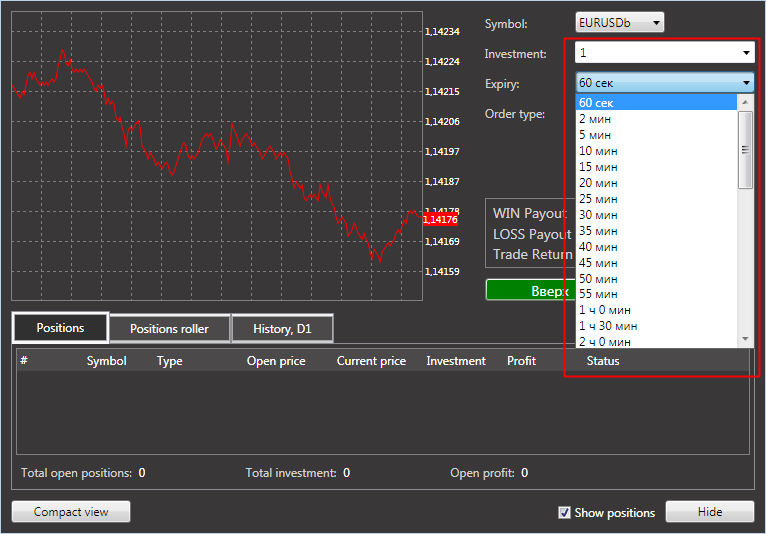Select 15 мин expiry option
The height and width of the screenshot is (534, 766).
coord(656,167)
